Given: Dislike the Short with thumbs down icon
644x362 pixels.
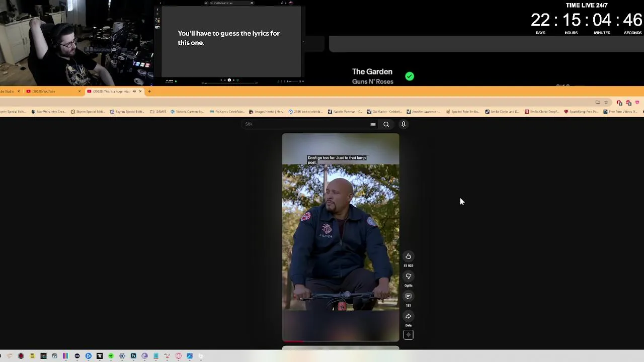Looking at the screenshot, I should click(409, 276).
